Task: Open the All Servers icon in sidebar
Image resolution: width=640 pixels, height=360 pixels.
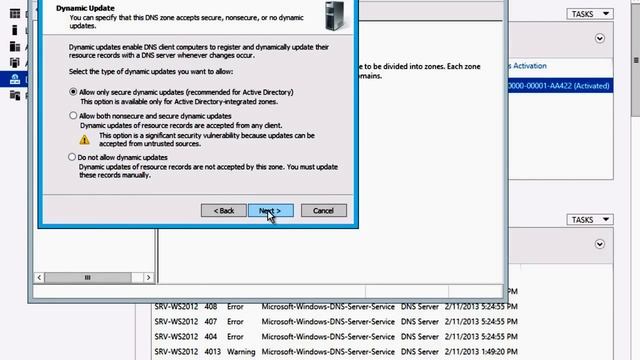Action: pyautogui.click(x=15, y=46)
